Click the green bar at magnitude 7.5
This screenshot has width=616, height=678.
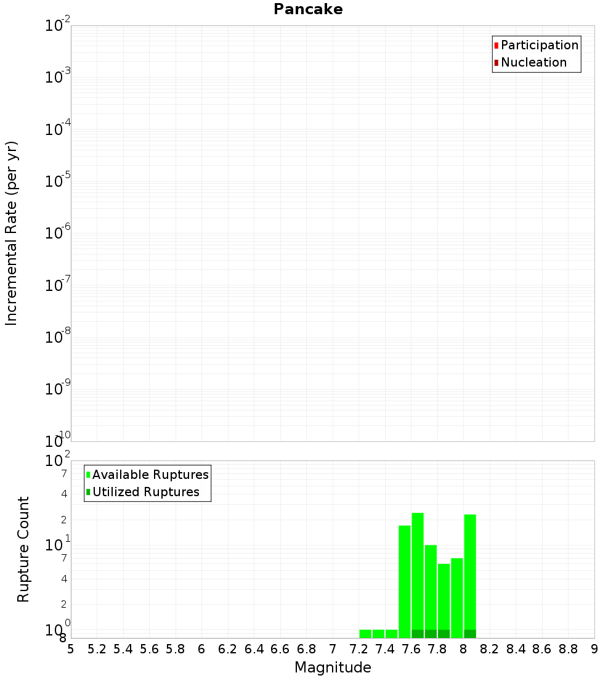pyautogui.click(x=405, y=582)
